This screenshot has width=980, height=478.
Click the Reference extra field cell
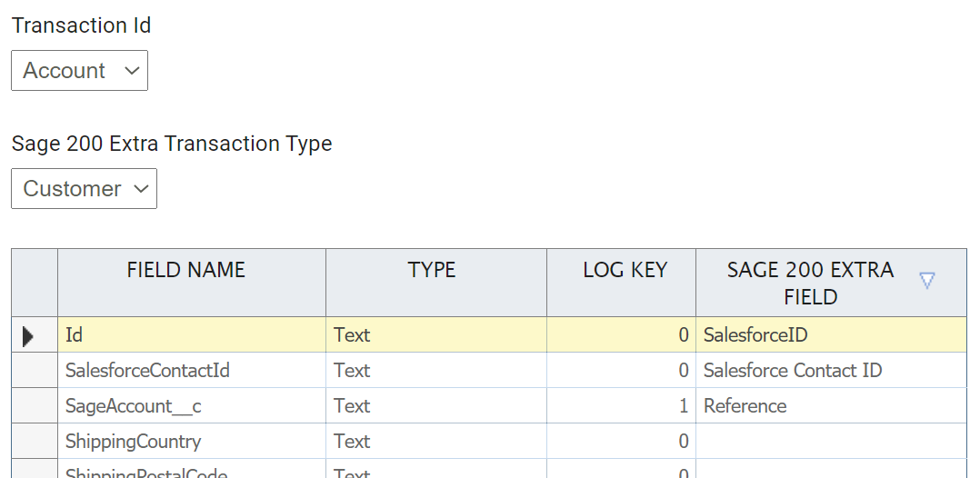tap(830, 406)
